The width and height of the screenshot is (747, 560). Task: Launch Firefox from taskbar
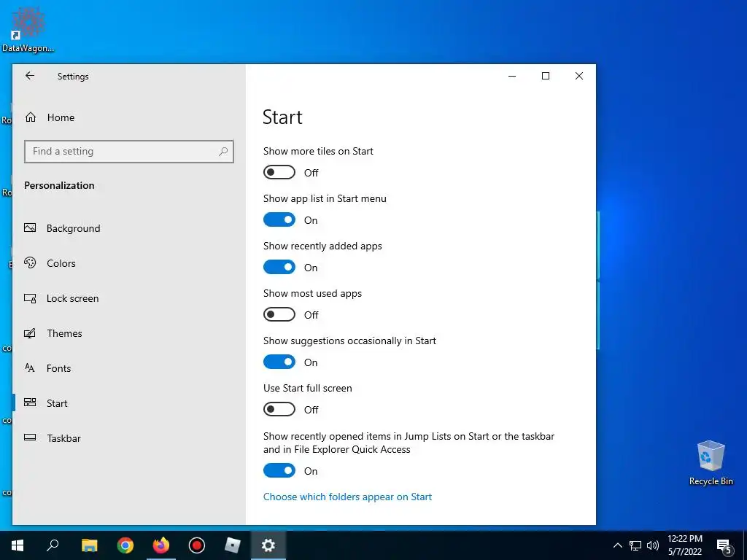tap(161, 545)
